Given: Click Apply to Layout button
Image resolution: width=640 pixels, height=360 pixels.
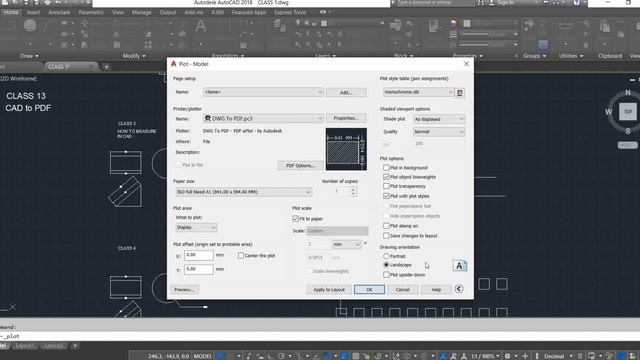Looking at the screenshot, I should point(329,289).
